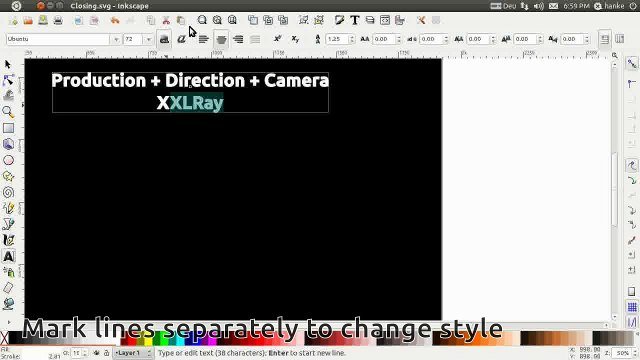The image size is (640, 360).
Task: Click the zoom percentage field
Action: (622, 353)
